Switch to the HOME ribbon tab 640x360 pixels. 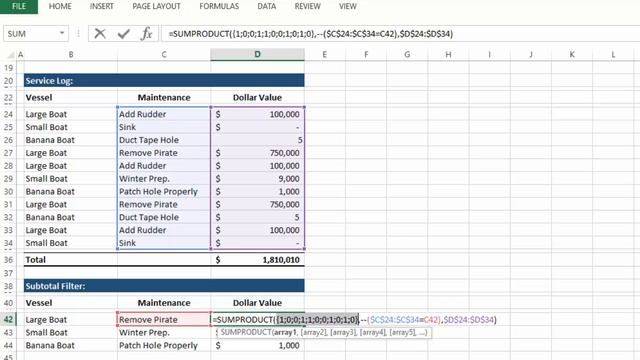tap(60, 7)
